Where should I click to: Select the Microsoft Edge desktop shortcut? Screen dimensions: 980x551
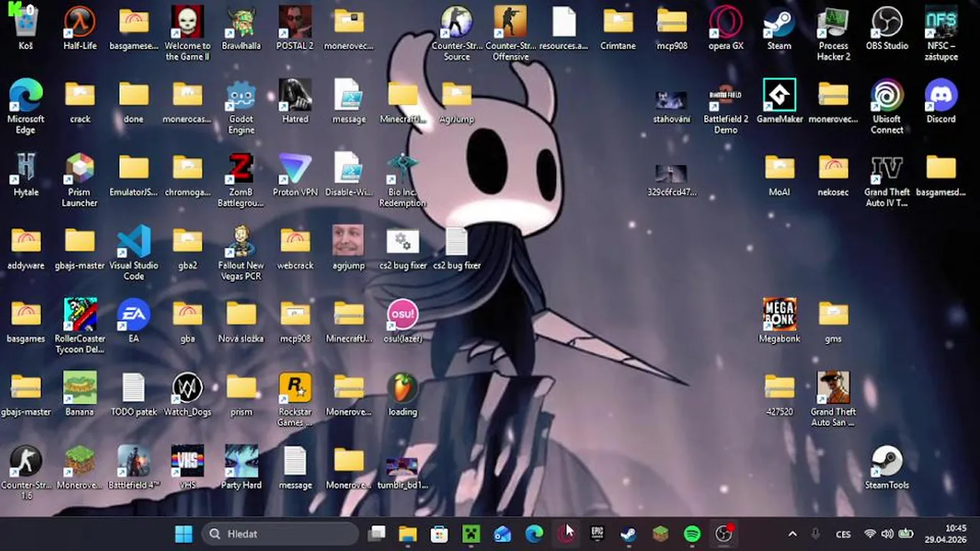tap(25, 107)
